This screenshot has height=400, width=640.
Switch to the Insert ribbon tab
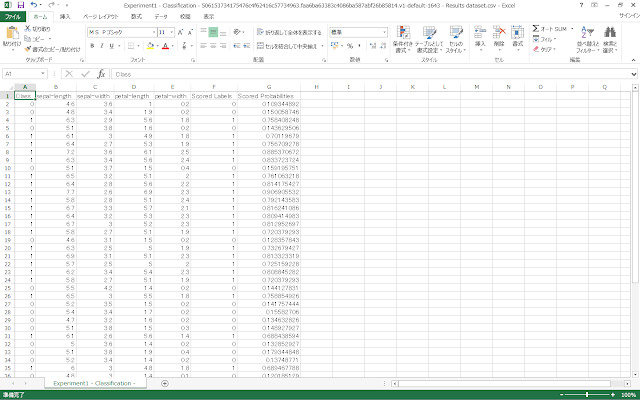click(65, 17)
